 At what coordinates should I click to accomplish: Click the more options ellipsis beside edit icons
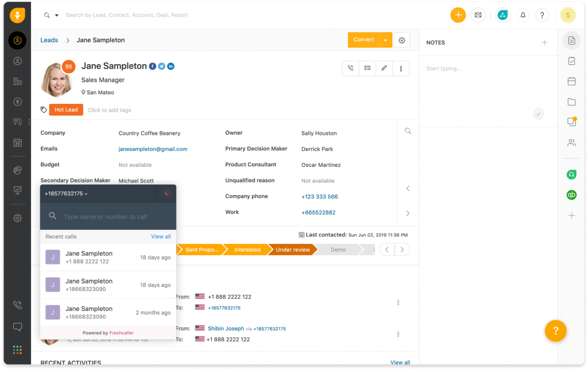click(401, 68)
